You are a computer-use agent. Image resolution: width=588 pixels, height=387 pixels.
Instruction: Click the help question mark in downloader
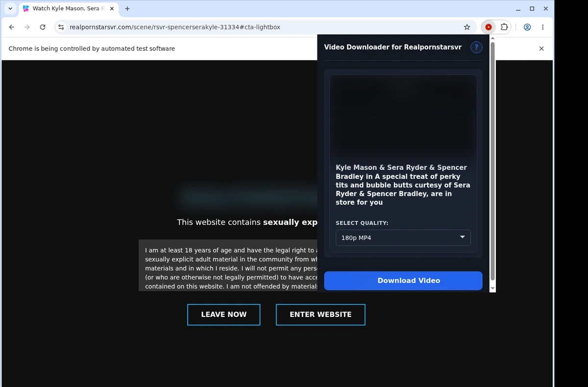coord(476,48)
